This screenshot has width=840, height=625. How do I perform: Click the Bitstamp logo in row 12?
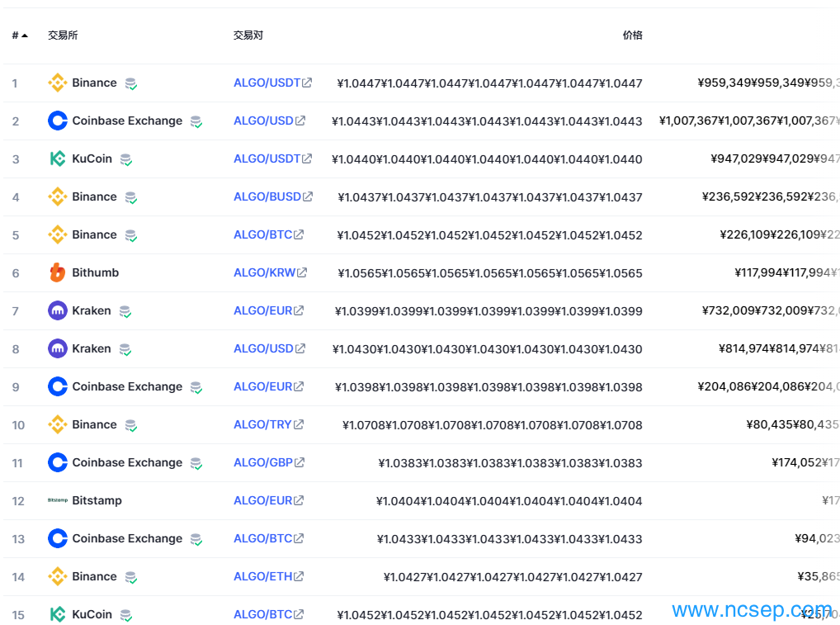click(x=57, y=500)
